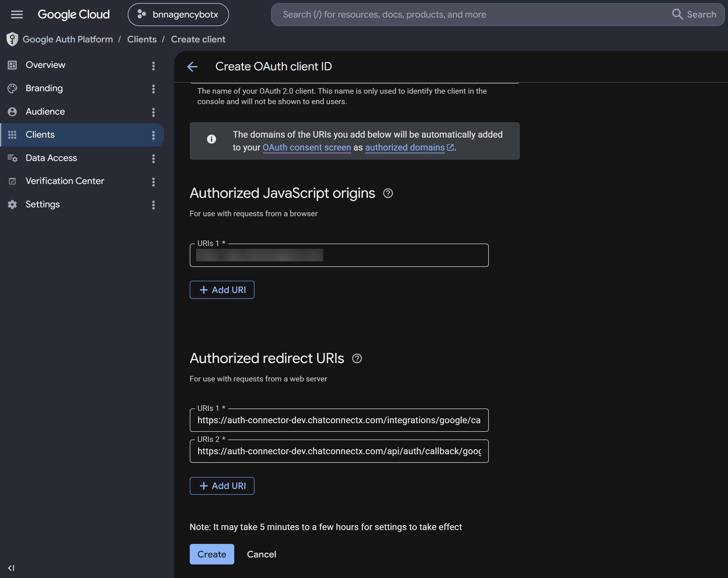Click the Create OAuth client ID heading
728x578 pixels.
tap(274, 67)
